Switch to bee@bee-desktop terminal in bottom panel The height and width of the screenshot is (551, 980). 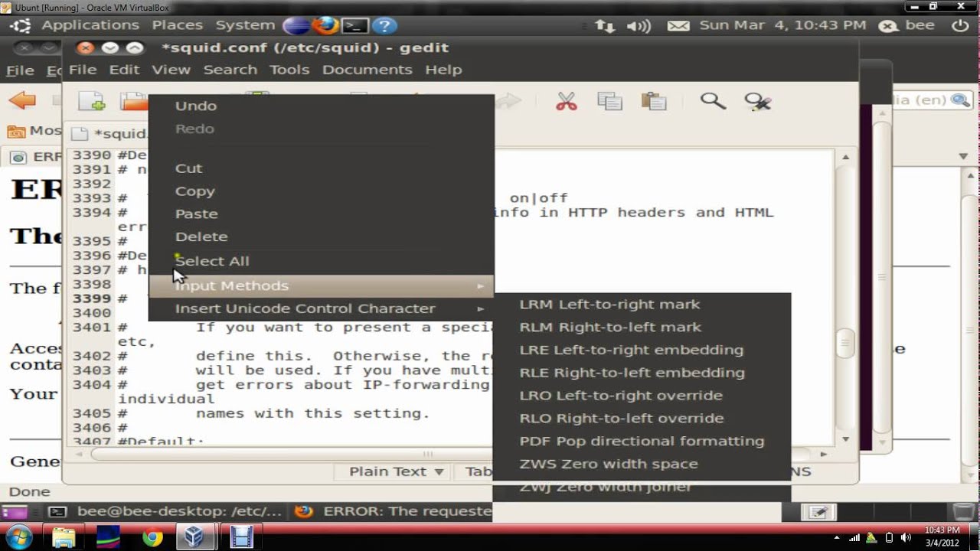(x=165, y=511)
